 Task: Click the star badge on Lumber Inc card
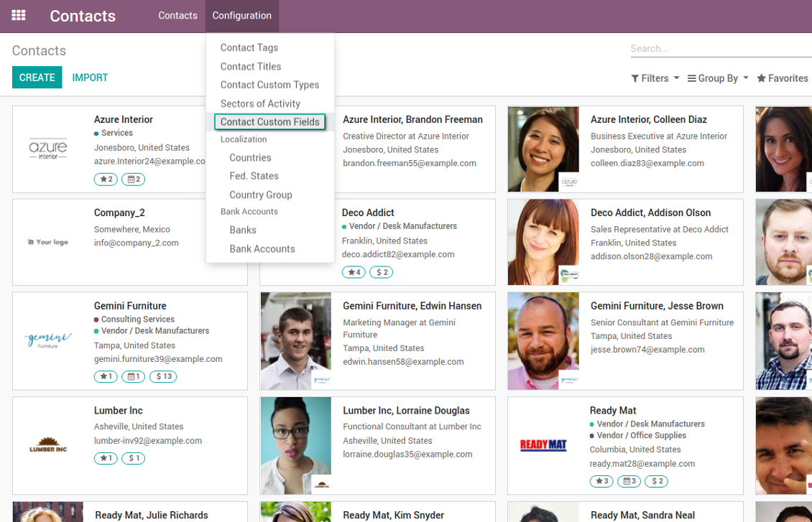tap(106, 458)
